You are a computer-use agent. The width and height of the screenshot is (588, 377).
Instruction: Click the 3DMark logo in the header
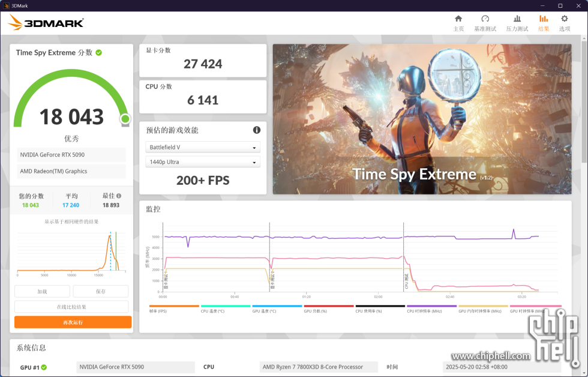[46, 23]
